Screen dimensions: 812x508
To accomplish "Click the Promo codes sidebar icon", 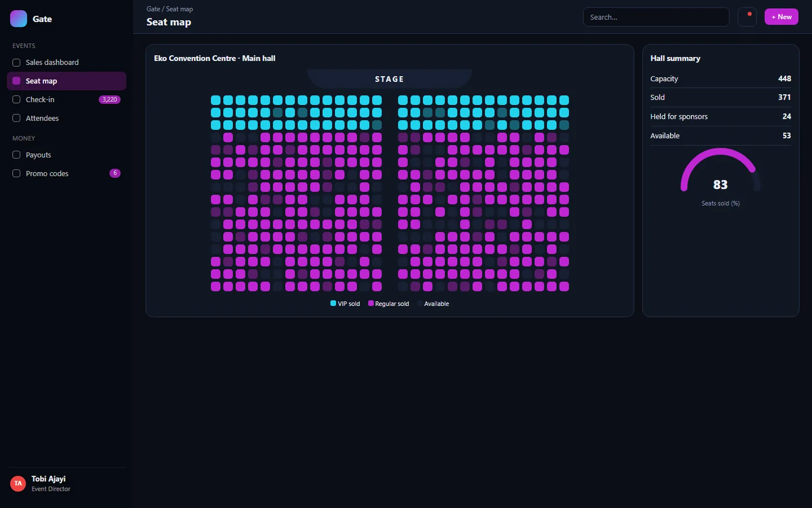I will click(16, 173).
